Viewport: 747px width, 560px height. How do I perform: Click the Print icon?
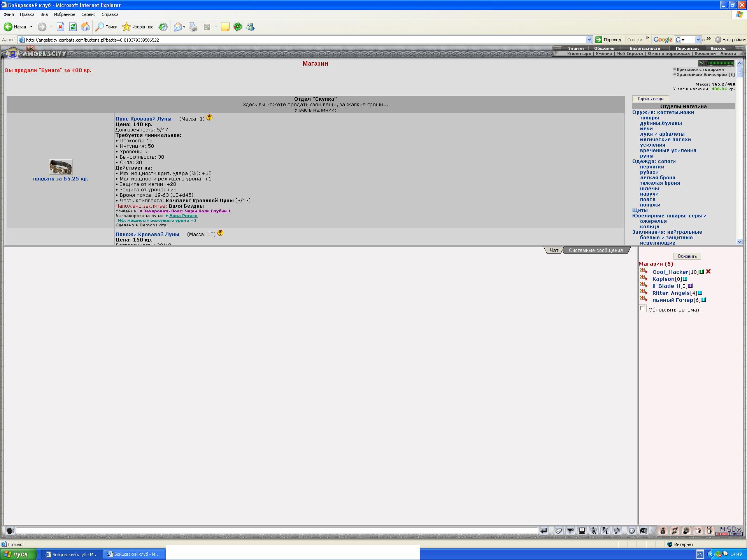pyautogui.click(x=193, y=27)
